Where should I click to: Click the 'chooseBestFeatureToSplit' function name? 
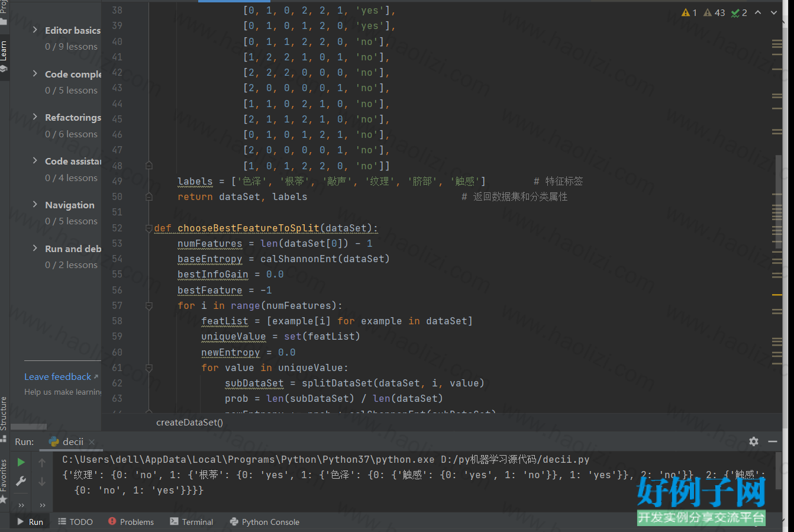pyautogui.click(x=248, y=228)
